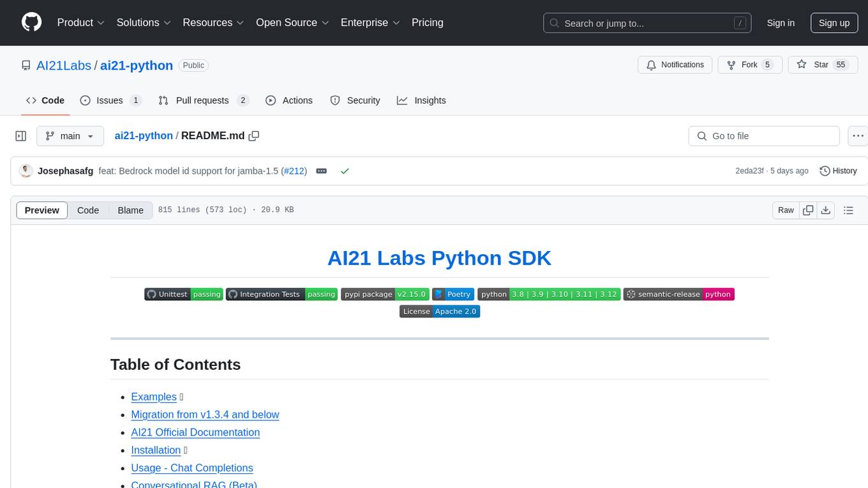Open the Integration Tests passing badge
Screen dimensions: 868x488
click(281, 294)
